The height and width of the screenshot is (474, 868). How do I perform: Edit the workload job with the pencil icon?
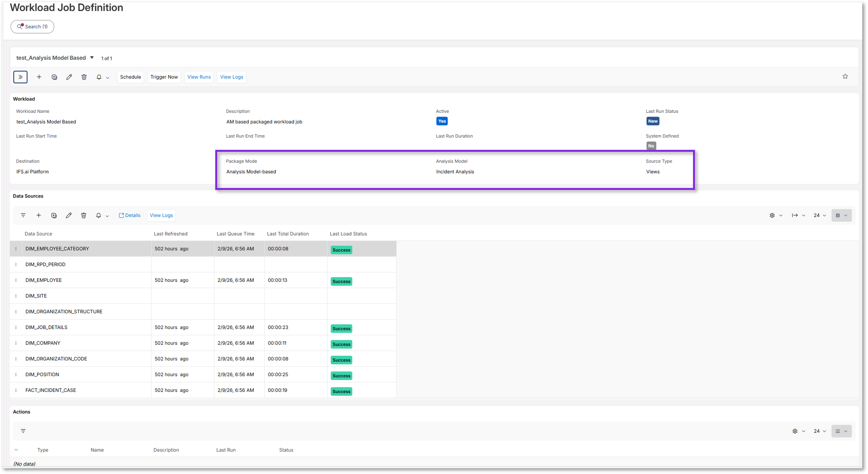(69, 77)
